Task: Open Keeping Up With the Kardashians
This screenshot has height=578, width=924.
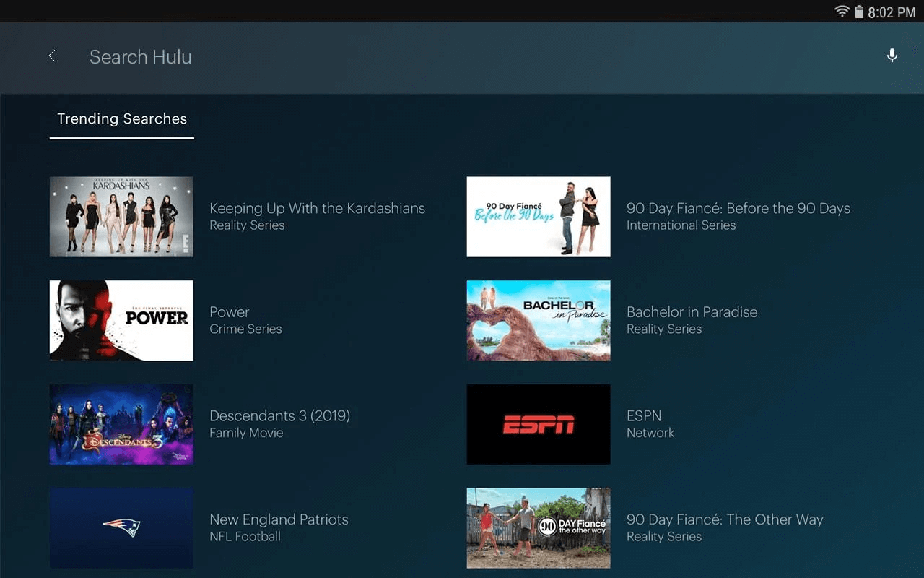Action: click(317, 208)
